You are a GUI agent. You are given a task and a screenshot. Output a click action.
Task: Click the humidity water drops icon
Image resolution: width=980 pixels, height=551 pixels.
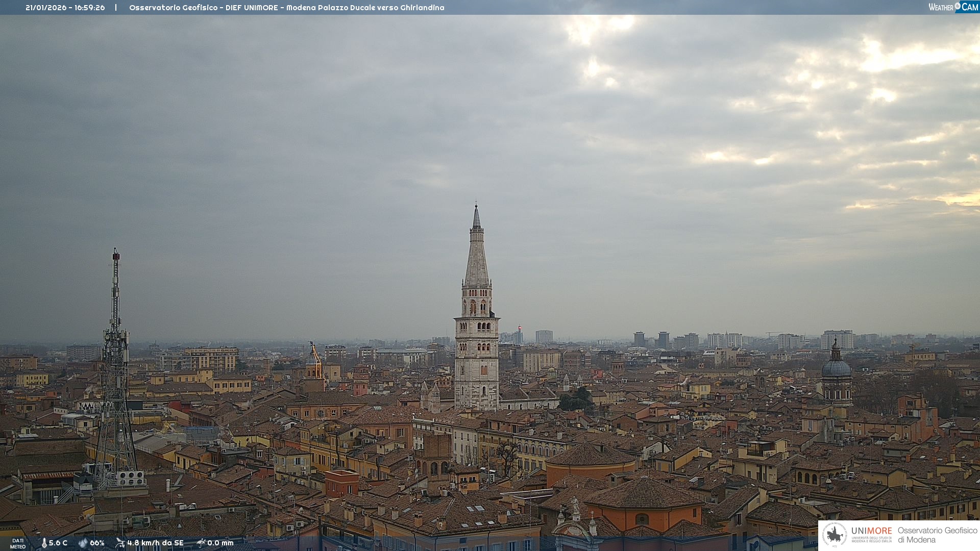pyautogui.click(x=83, y=543)
